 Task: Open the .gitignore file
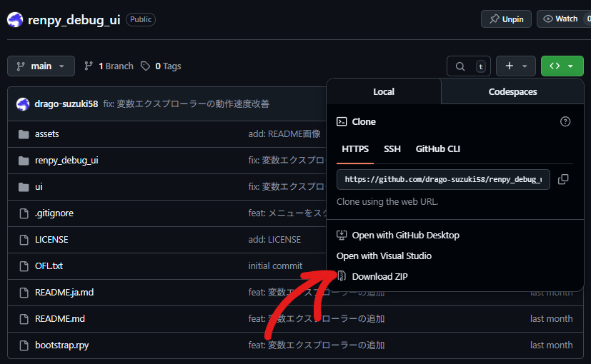pos(54,213)
